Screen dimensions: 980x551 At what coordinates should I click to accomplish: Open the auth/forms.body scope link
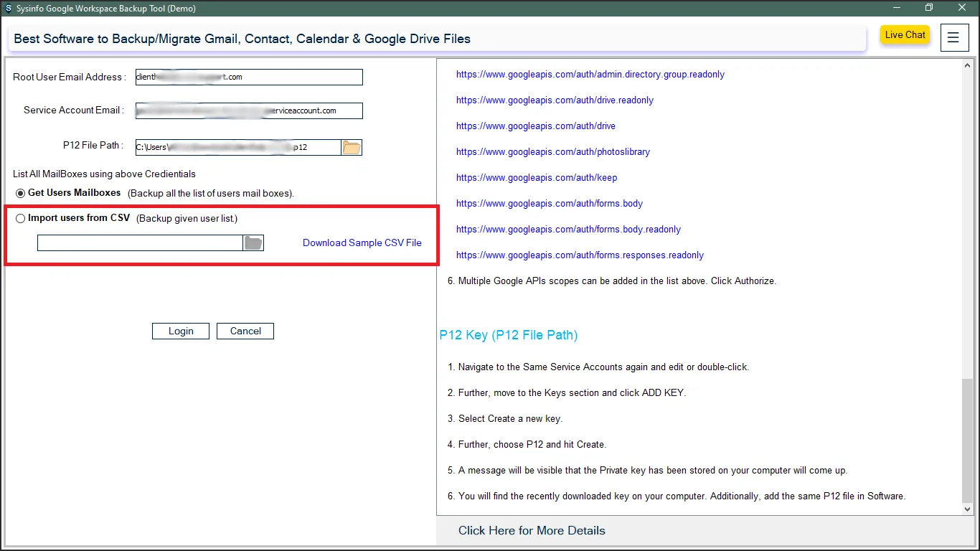pos(550,204)
